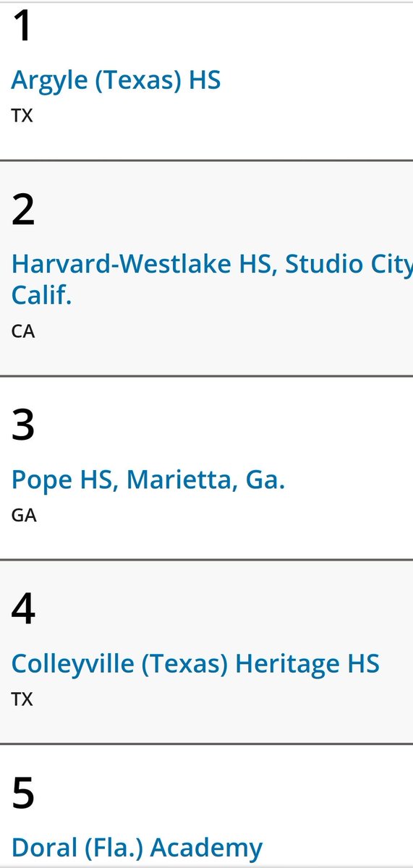The height and width of the screenshot is (868, 413).
Task: Click the rank number 4
Action: pos(23,609)
